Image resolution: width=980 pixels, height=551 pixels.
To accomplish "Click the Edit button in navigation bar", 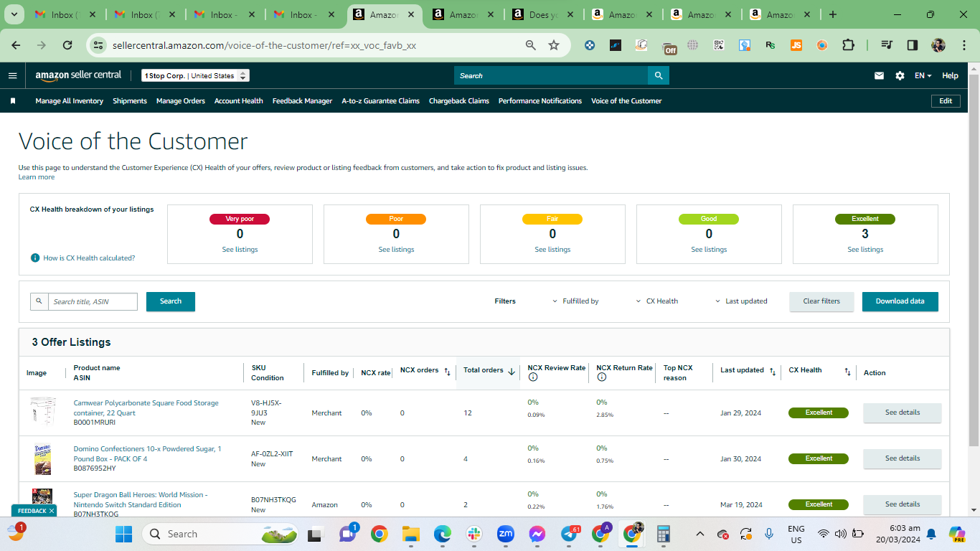I will (946, 101).
